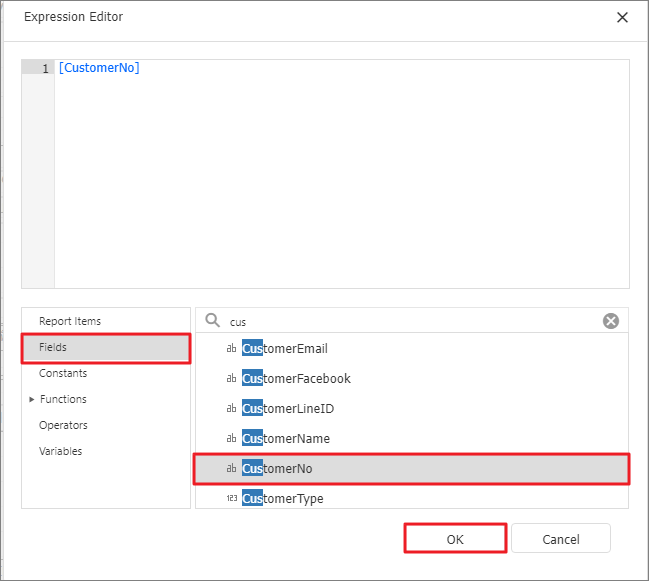Clear the search text with the X icon

click(x=611, y=321)
